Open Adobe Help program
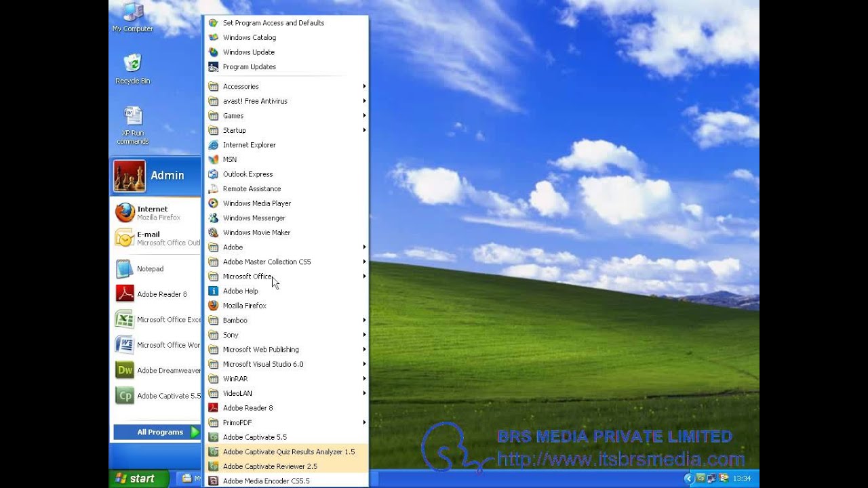The width and height of the screenshot is (868, 488). [x=286, y=291]
